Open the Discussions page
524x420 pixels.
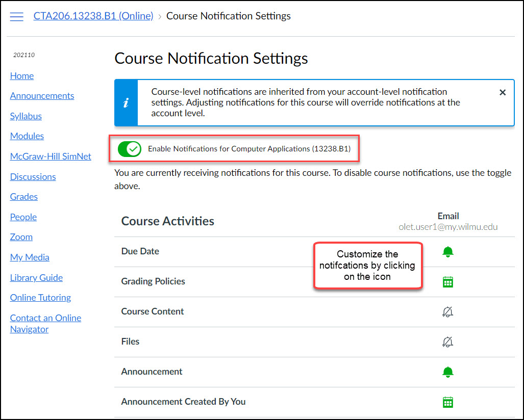[x=33, y=176]
